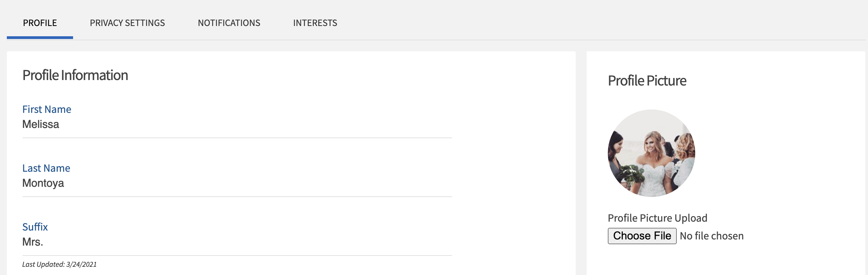Image resolution: width=868 pixels, height=275 pixels.
Task: Click the underline below the First Name field
Action: (x=237, y=138)
